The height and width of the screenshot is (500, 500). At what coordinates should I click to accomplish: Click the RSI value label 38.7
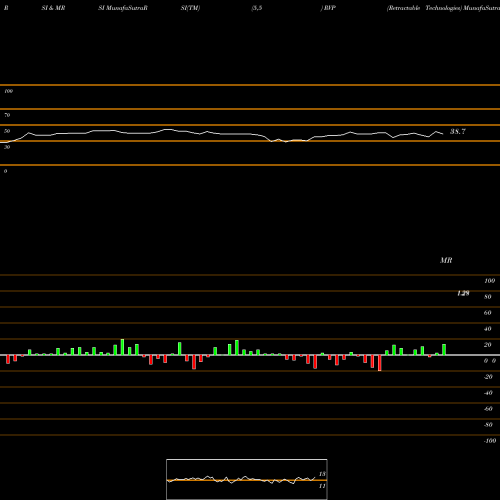click(x=458, y=131)
